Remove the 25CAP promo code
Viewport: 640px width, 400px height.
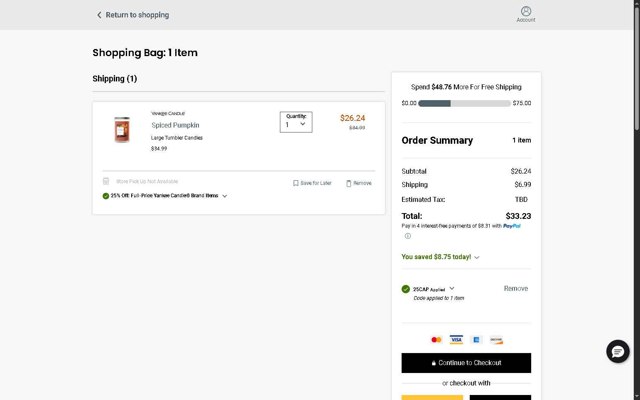[x=516, y=289]
